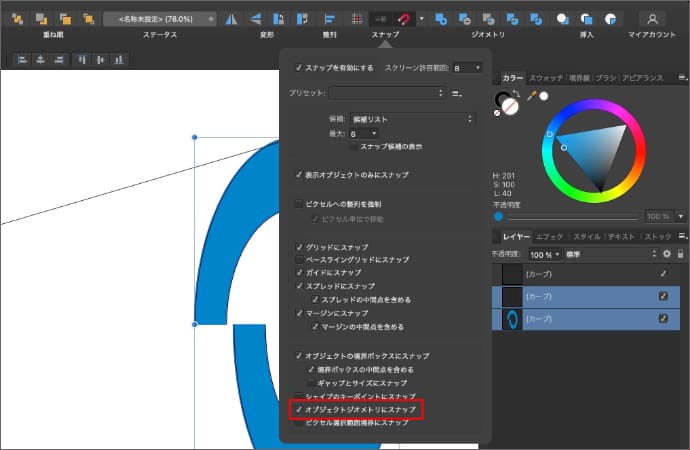Open My Account in the toolbar
This screenshot has height=450, width=690.
click(652, 19)
